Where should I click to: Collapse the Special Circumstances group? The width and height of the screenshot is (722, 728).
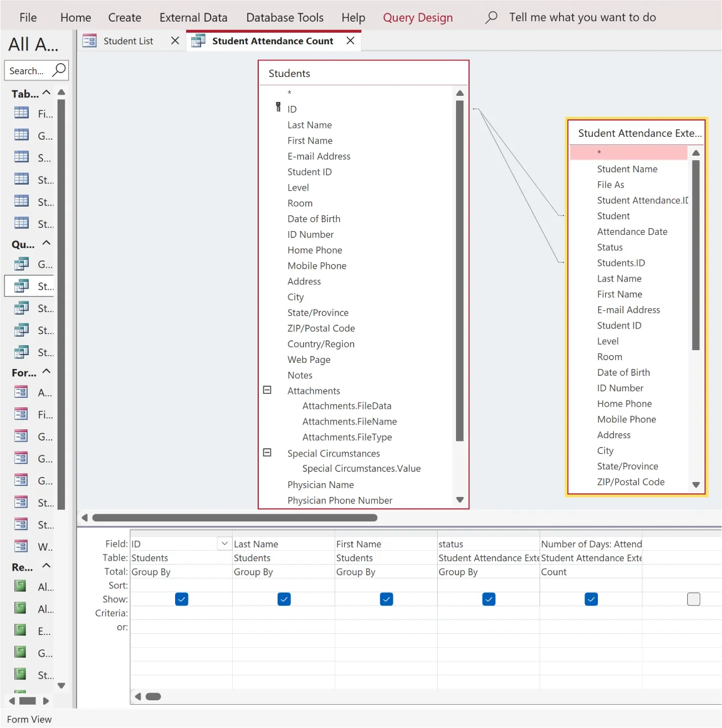pos(268,453)
